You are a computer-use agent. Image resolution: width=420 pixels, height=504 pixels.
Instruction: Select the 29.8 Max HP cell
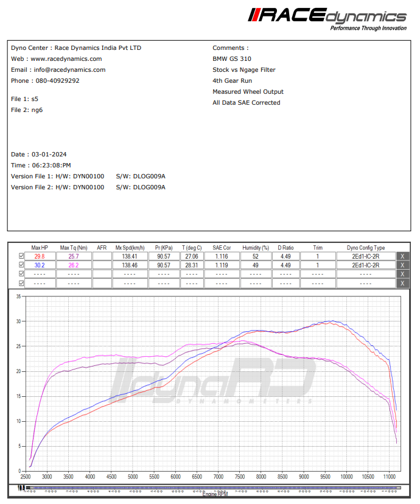40,257
